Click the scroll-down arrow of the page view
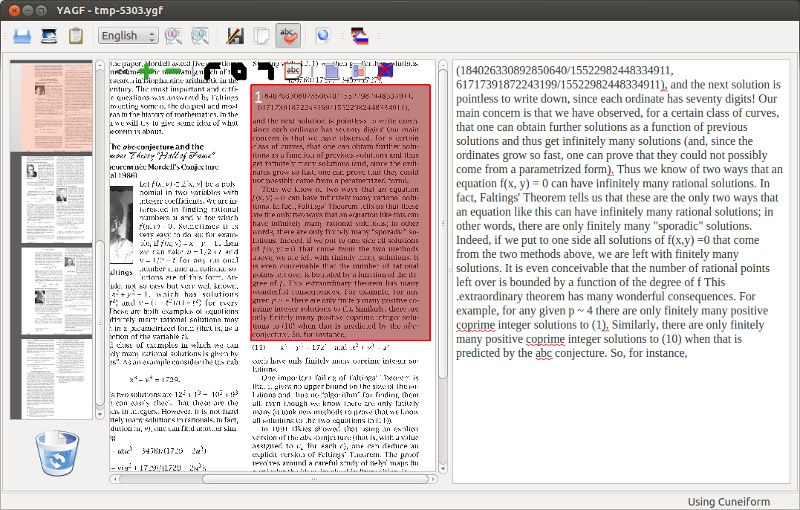800x510 pixels. (x=443, y=468)
